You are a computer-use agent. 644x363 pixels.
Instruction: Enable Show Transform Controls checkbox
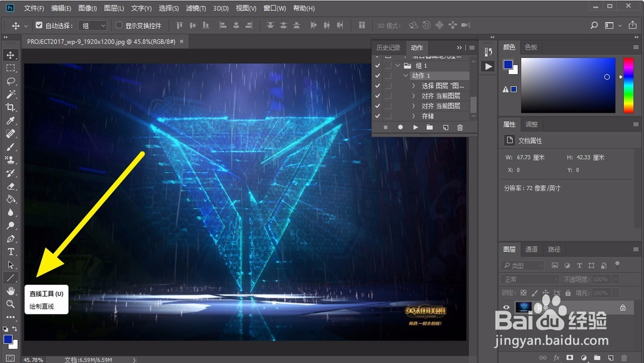tap(118, 25)
